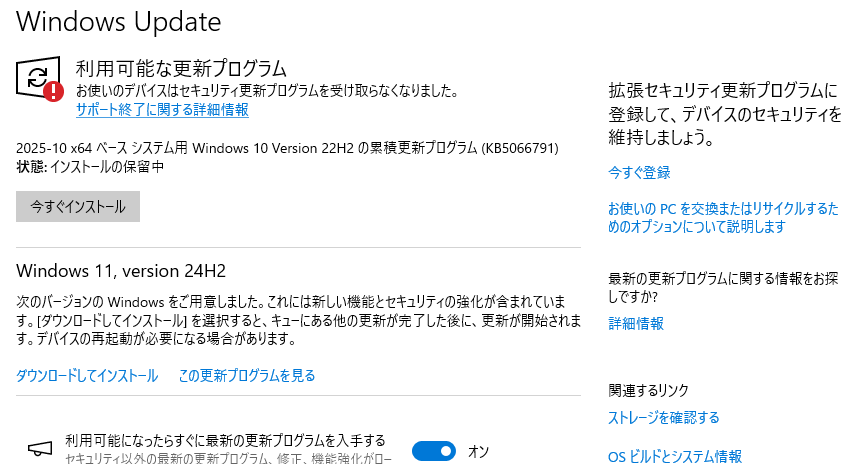The image size is (851, 464).
Task: Click the 利用可能な更新プログラム heading
Action: (181, 69)
